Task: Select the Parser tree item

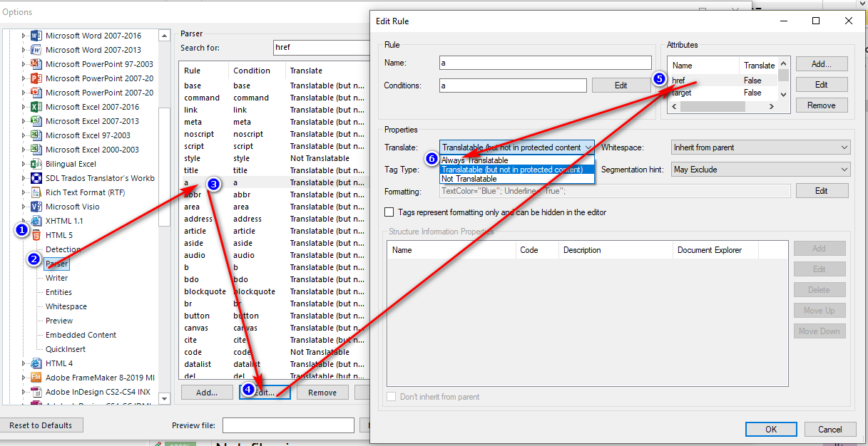Action: [x=57, y=264]
